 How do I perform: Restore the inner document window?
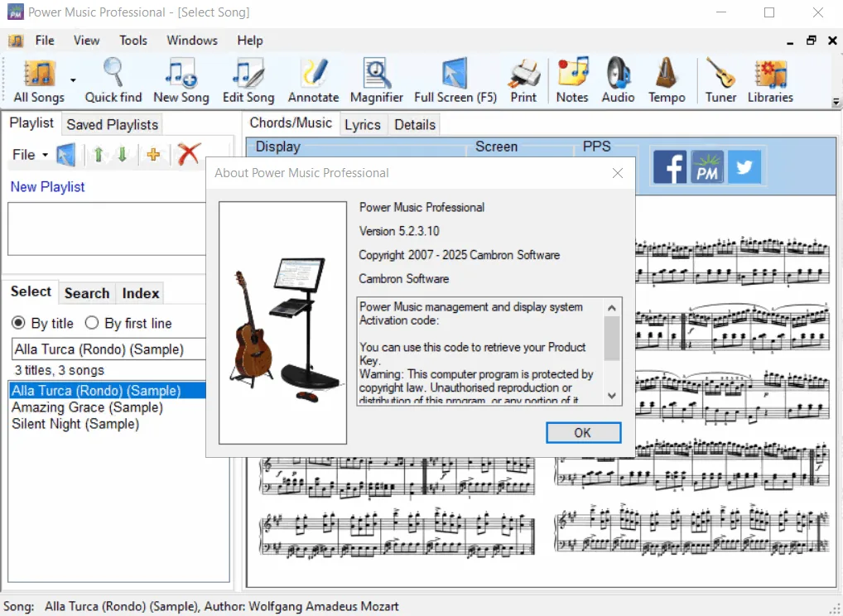(x=811, y=41)
